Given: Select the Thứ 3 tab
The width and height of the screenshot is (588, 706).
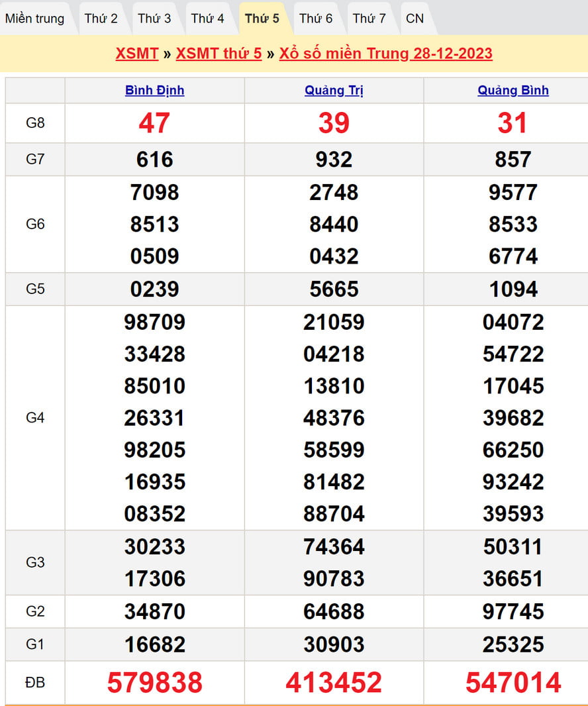Looking at the screenshot, I should [154, 19].
